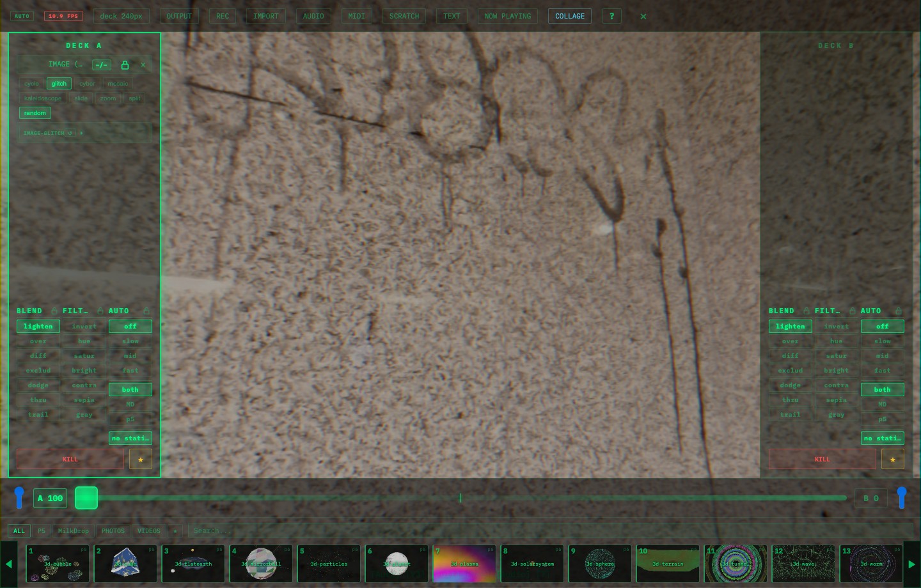
Task: Toggle the FILT lock in Deck B
Action: pyautogui.click(x=853, y=311)
